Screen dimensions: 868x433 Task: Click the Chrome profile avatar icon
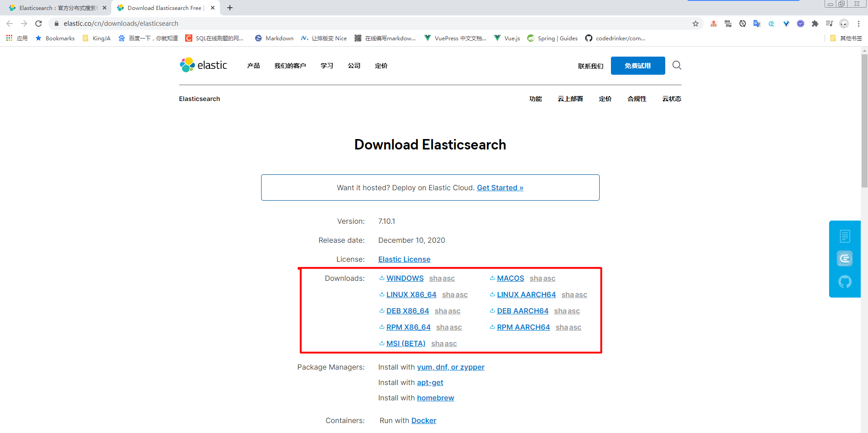(x=844, y=24)
